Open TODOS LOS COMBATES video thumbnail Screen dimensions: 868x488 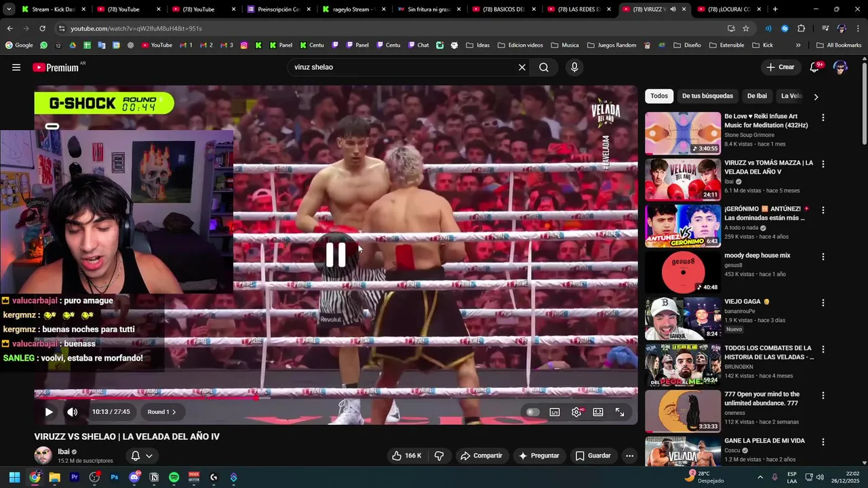coord(683,365)
